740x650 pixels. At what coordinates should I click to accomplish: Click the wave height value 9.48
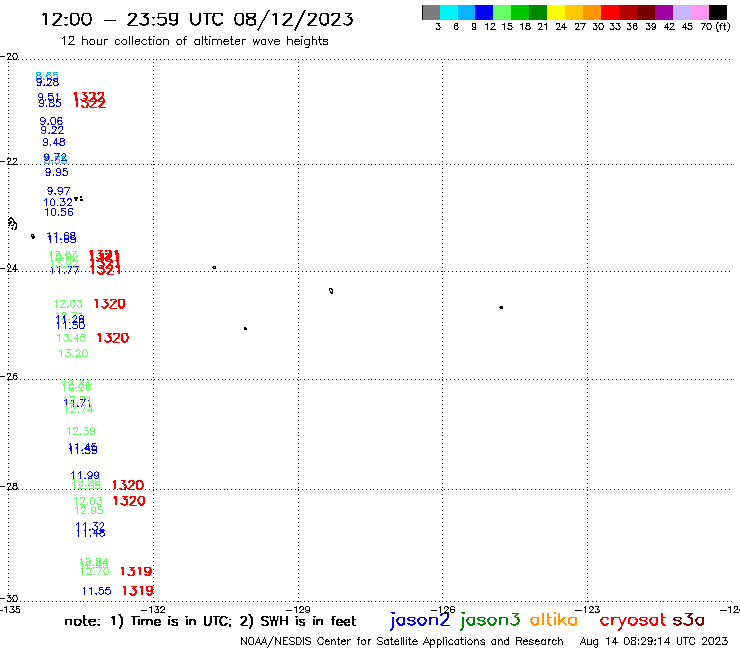point(54,143)
